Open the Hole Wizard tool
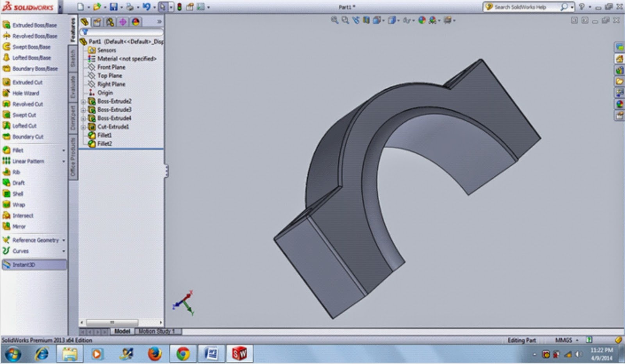The image size is (625, 364). click(x=26, y=93)
